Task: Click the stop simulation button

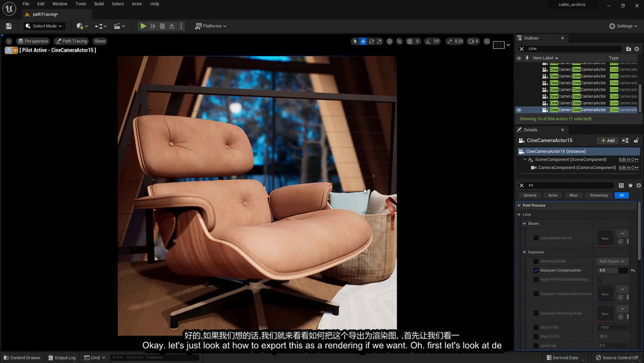Action: point(162,26)
